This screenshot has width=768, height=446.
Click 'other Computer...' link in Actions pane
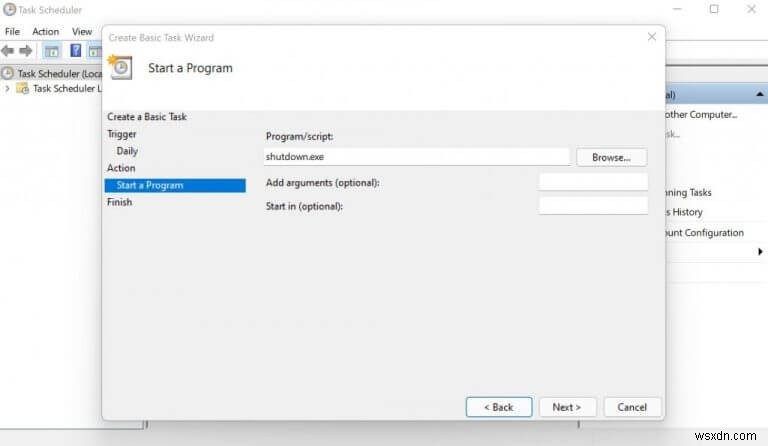(701, 115)
